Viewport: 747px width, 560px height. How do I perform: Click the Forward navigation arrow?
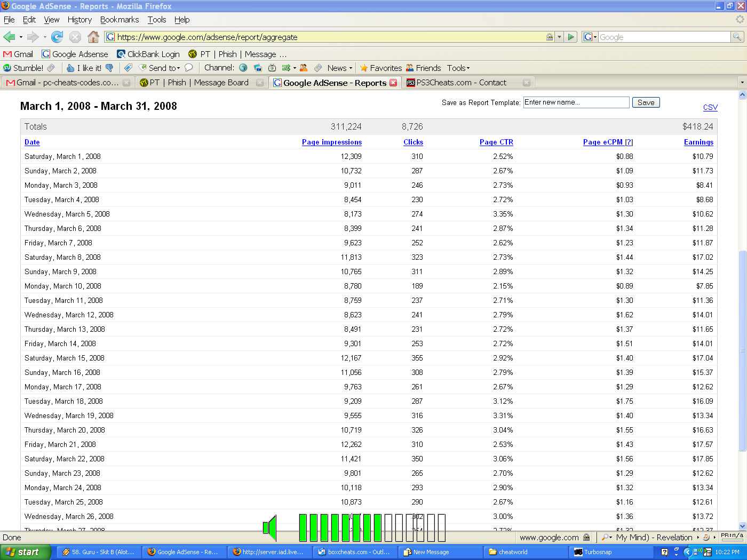(33, 37)
